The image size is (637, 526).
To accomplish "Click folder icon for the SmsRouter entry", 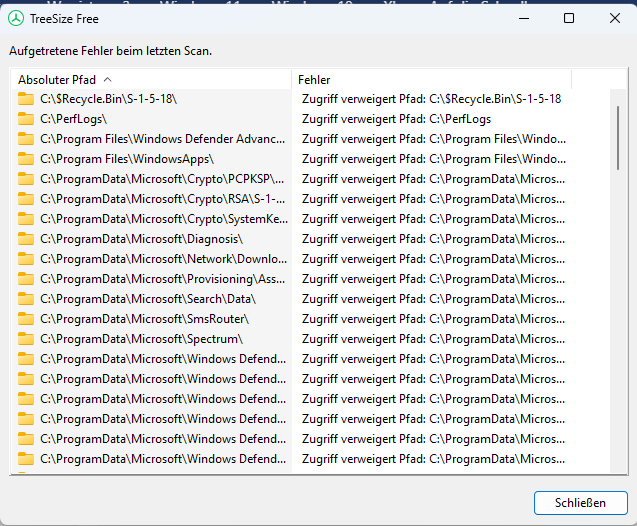I will click(26, 319).
